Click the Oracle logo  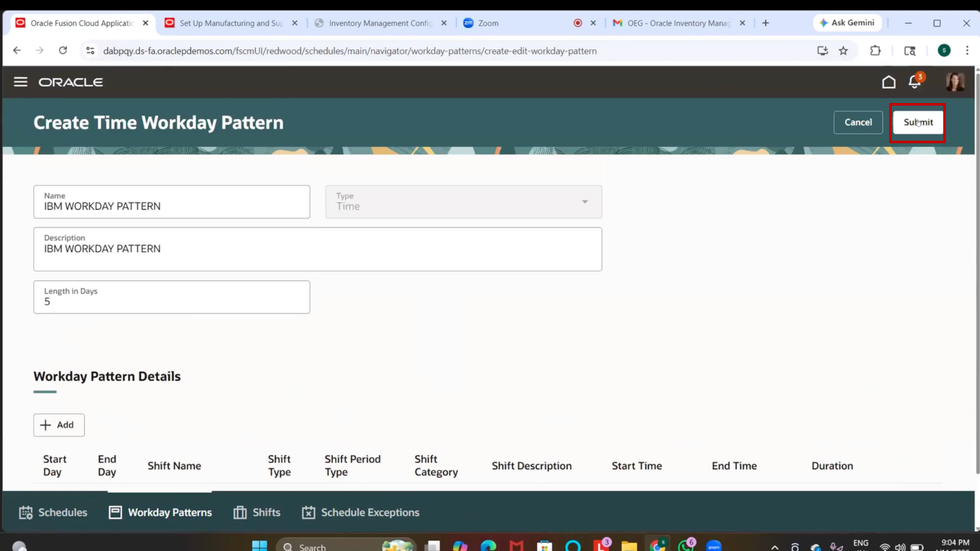70,82
